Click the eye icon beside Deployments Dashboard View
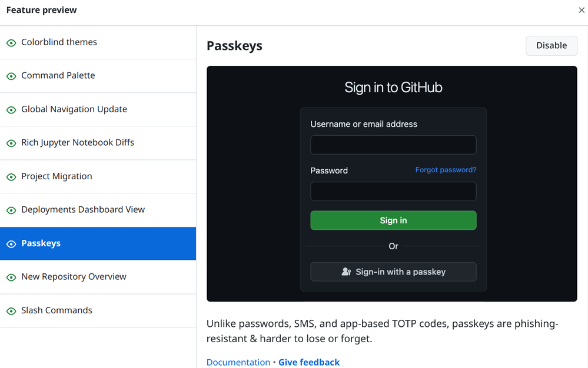 (11, 210)
